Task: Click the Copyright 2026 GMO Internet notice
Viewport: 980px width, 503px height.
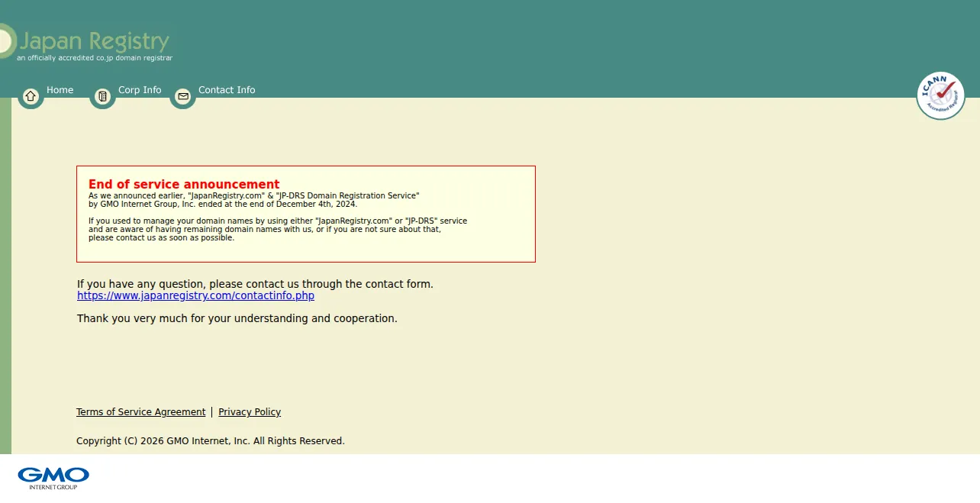Action: point(211,441)
